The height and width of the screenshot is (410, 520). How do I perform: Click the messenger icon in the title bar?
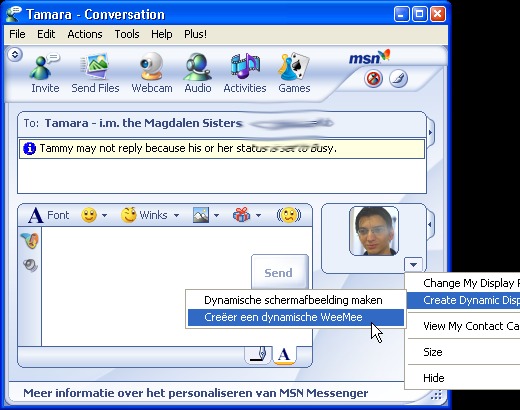tap(14, 14)
